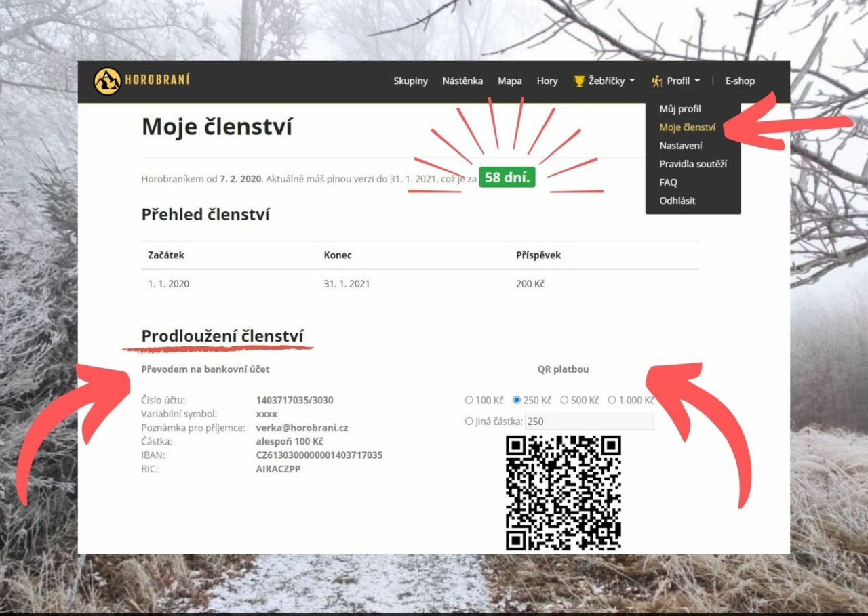The height and width of the screenshot is (616, 868).
Task: Select the 1 000 Kč radio option
Action: pos(612,400)
